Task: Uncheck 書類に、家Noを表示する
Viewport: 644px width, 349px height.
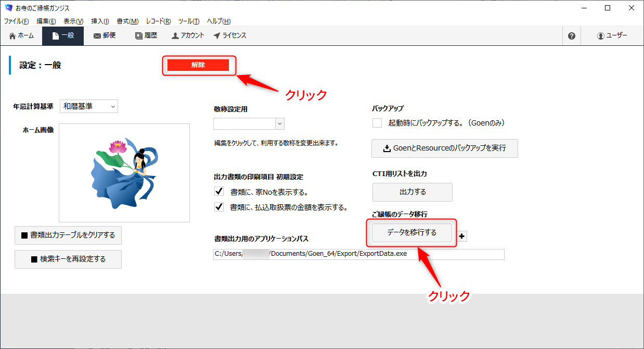Action: pos(219,191)
